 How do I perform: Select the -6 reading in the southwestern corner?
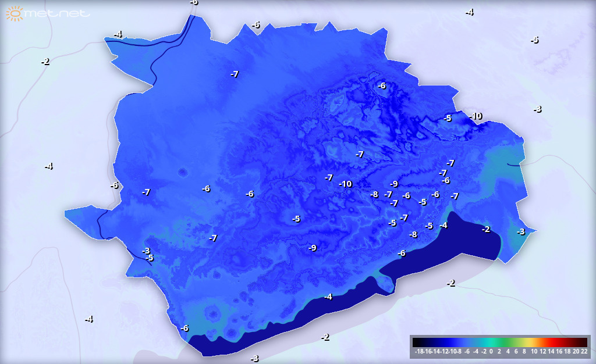click(185, 329)
